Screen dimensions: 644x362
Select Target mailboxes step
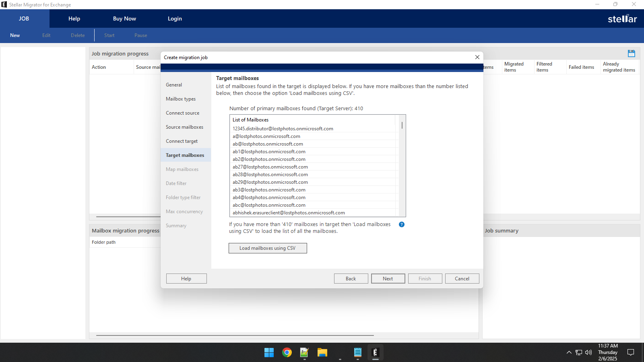click(186, 155)
